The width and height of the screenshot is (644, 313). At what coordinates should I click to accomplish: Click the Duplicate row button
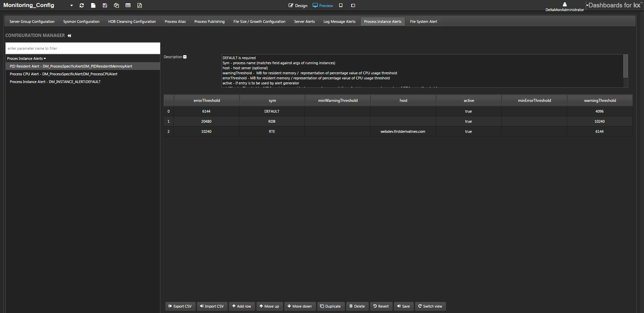331,306
